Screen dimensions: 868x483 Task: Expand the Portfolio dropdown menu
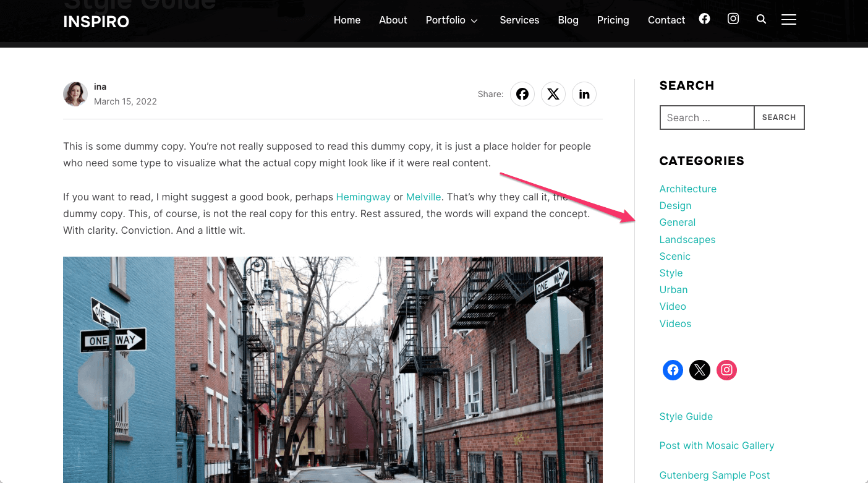pyautogui.click(x=451, y=20)
